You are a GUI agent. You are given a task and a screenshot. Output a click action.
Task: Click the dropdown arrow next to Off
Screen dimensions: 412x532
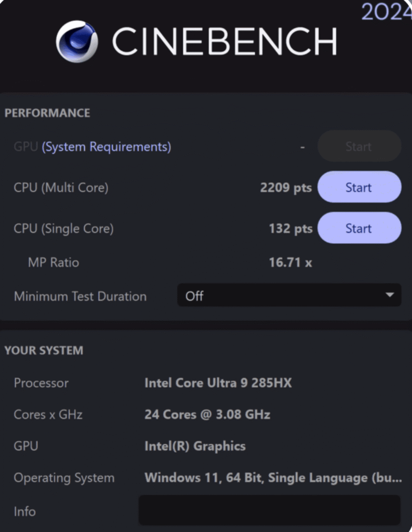click(390, 296)
